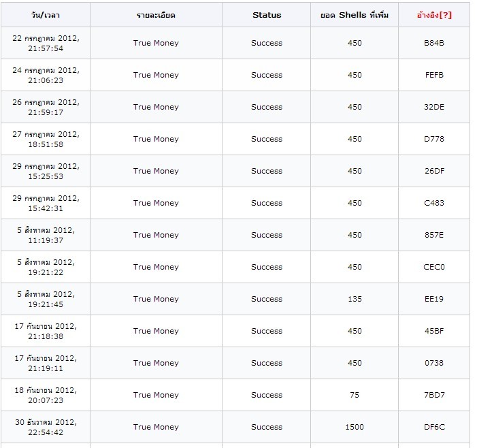The width and height of the screenshot is (477, 448).
Task: Select reference code B84B
Action: (x=434, y=43)
